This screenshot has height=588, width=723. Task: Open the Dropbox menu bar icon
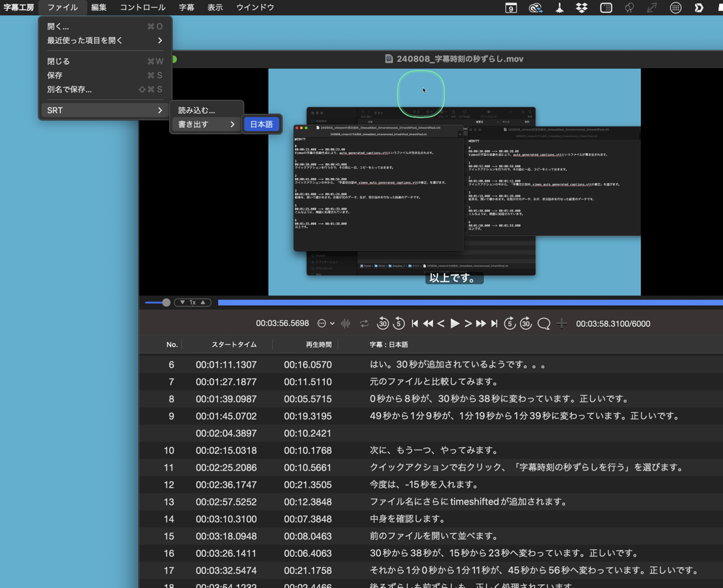(x=582, y=8)
